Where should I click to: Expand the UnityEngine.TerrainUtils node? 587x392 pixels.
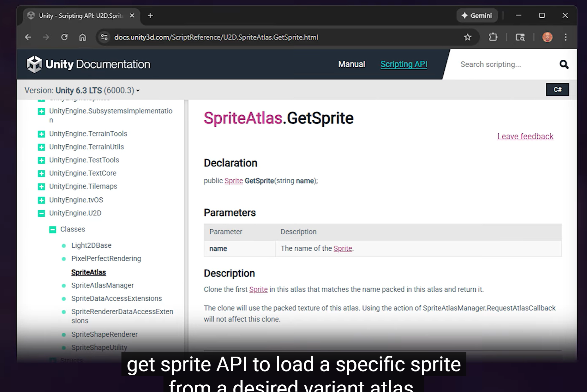pyautogui.click(x=41, y=147)
